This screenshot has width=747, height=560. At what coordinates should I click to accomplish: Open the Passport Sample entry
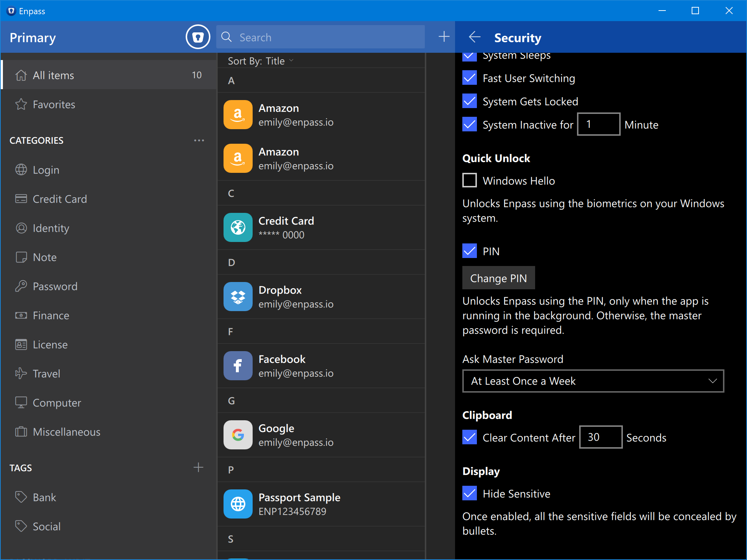tap(321, 504)
